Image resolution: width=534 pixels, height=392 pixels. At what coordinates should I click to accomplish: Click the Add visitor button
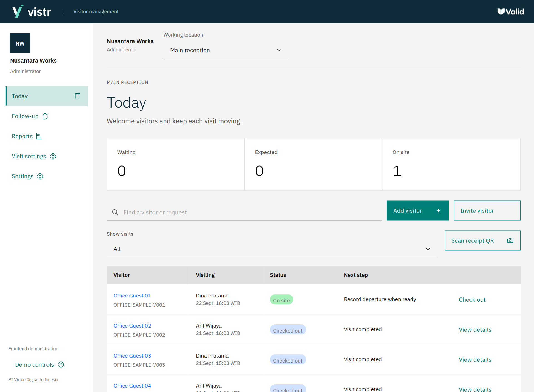coord(418,211)
